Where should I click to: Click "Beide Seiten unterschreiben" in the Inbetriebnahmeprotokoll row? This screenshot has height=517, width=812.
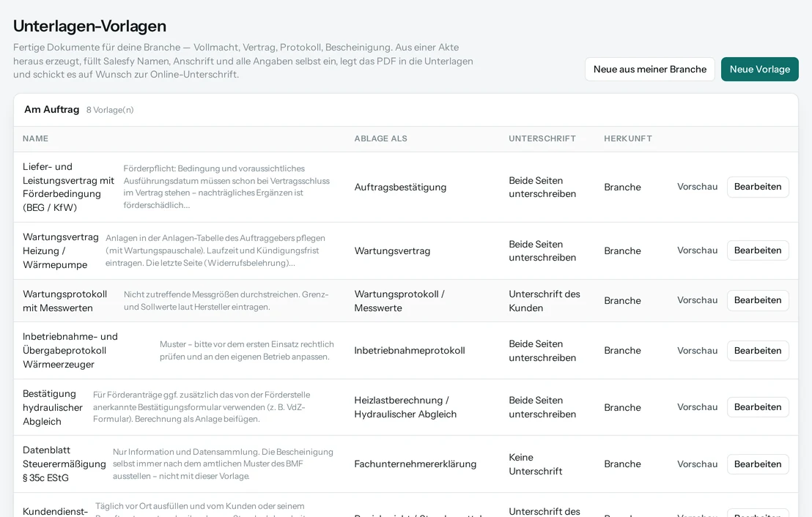(542, 350)
